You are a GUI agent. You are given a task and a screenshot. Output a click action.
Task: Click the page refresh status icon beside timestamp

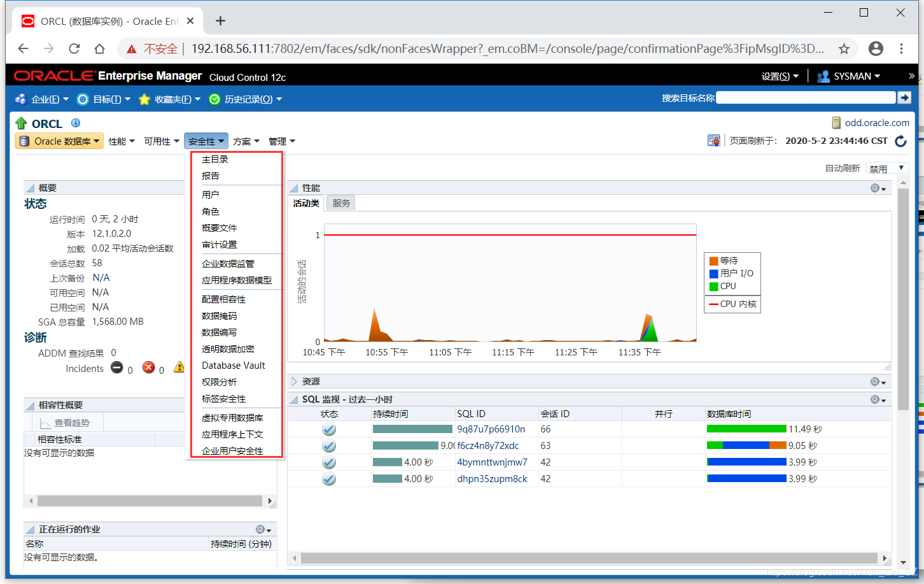coord(713,141)
